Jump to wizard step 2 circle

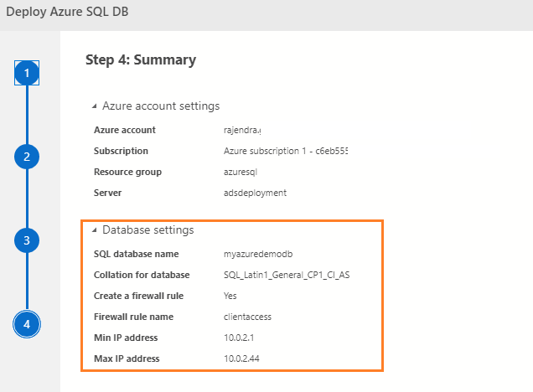[x=27, y=157]
